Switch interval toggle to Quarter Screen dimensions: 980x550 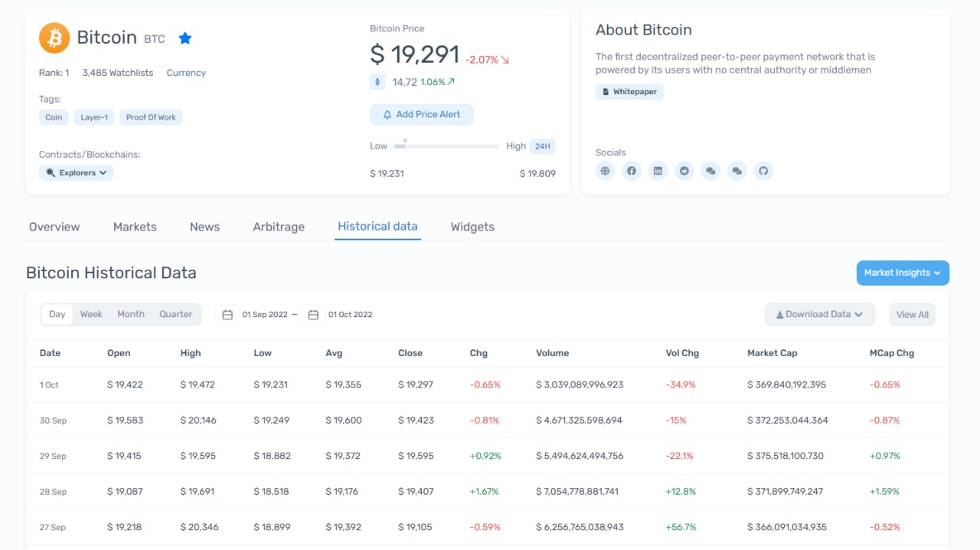(175, 314)
